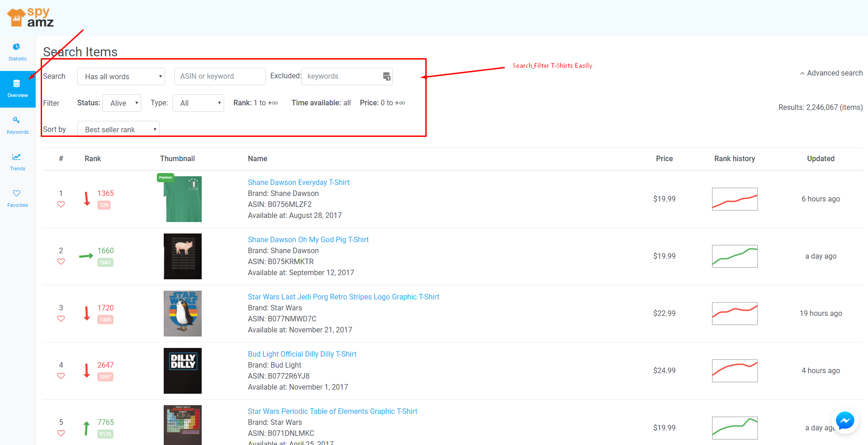The height and width of the screenshot is (445, 868).
Task: Focus the ASIN or keyword input
Action: coord(220,76)
